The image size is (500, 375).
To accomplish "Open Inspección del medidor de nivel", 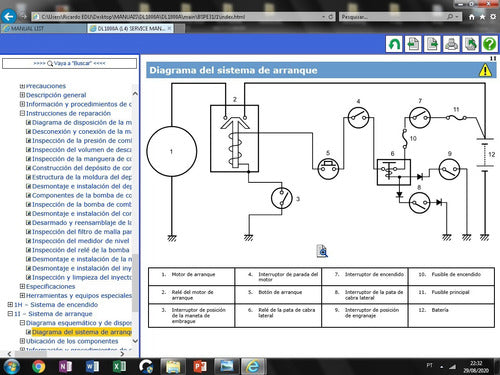I will click(x=81, y=241).
